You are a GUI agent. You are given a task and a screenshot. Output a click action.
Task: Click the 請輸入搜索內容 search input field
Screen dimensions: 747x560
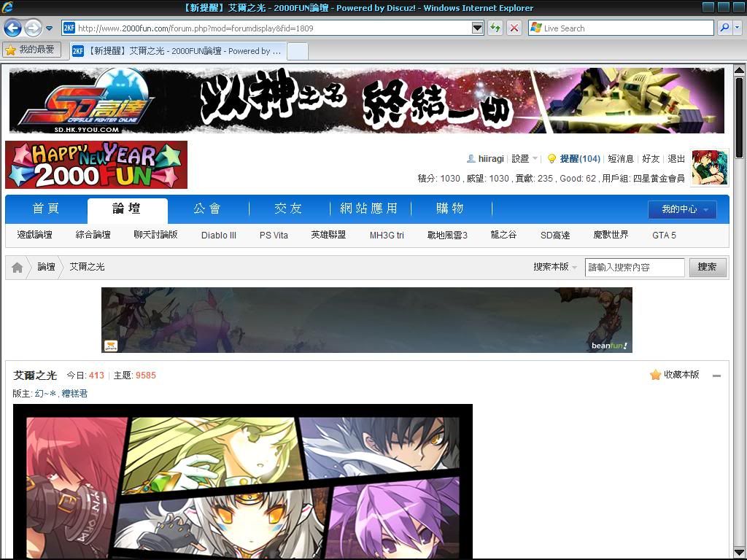click(634, 268)
